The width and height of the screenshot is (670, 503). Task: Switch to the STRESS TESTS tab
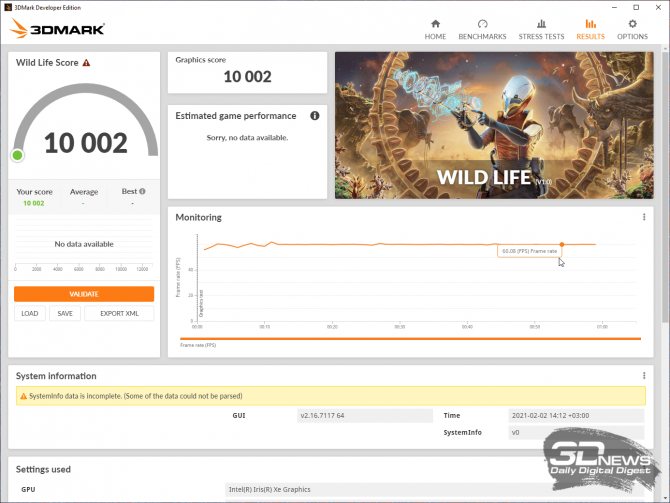[541, 29]
